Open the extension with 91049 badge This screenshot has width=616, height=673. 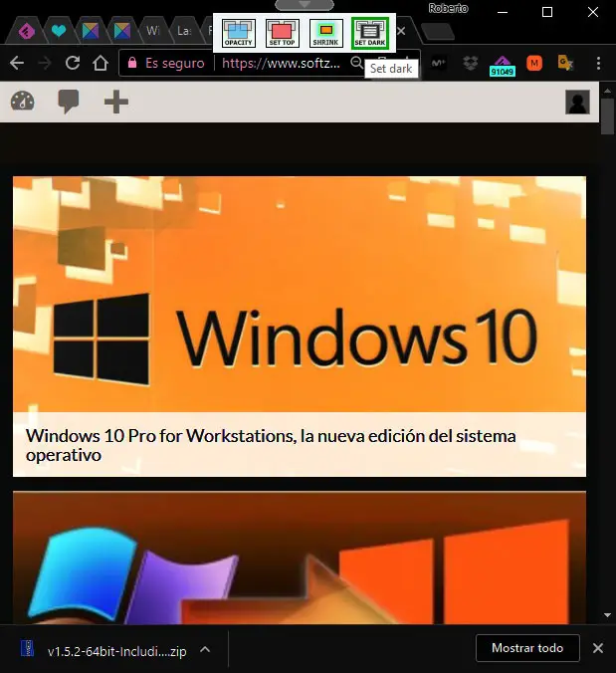tap(503, 66)
